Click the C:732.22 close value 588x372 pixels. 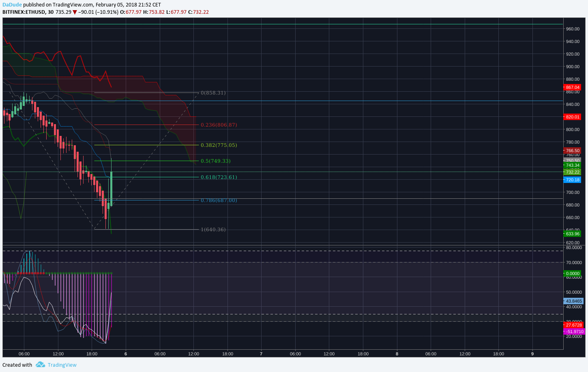[198, 12]
